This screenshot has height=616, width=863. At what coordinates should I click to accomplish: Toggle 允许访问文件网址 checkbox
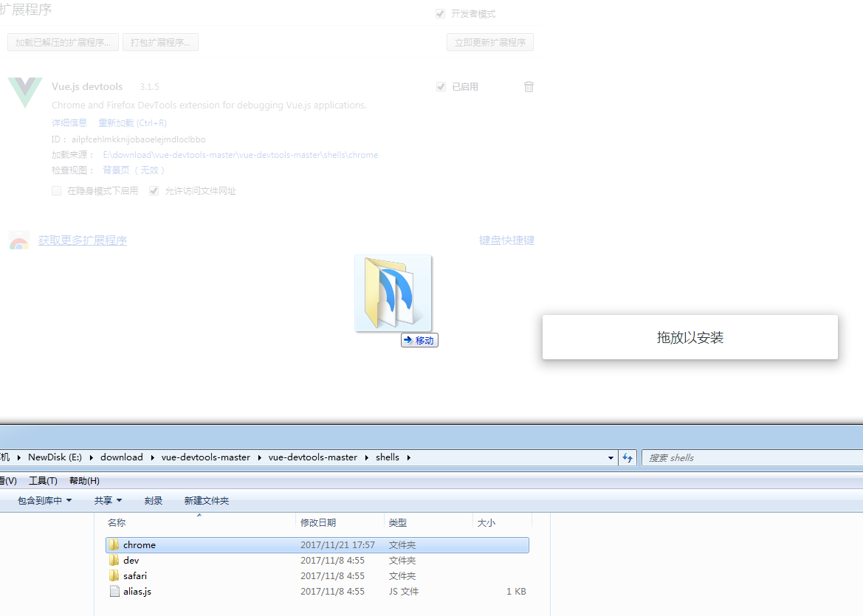point(154,191)
